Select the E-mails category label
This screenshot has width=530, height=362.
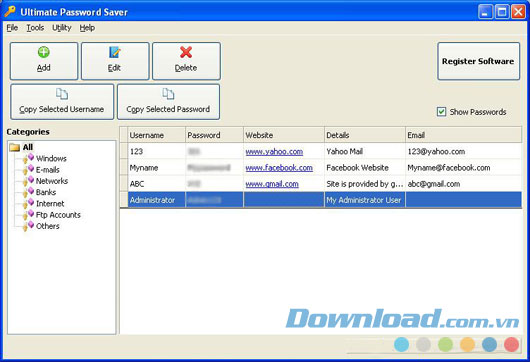click(x=48, y=170)
